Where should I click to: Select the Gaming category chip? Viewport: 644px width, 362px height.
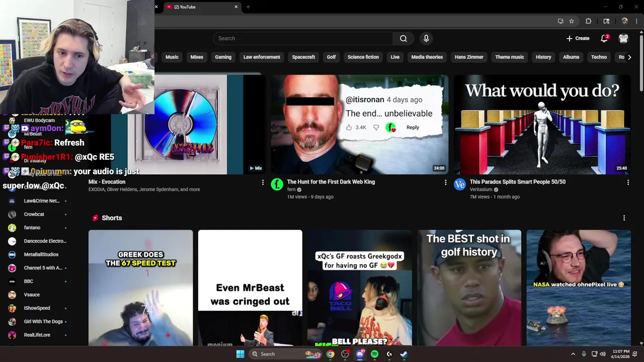223,57
